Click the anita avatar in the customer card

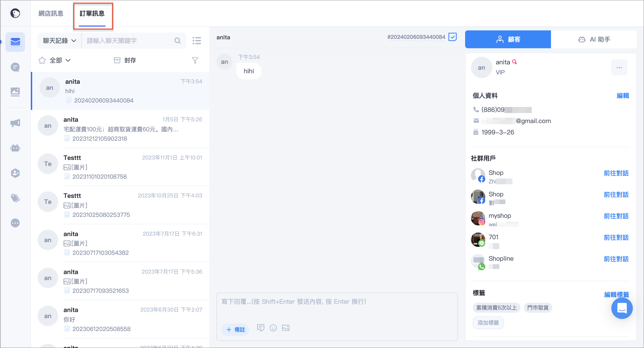point(481,67)
